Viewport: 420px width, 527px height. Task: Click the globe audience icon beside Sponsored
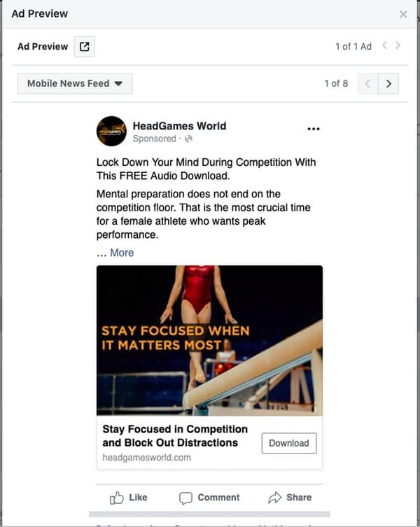(188, 139)
